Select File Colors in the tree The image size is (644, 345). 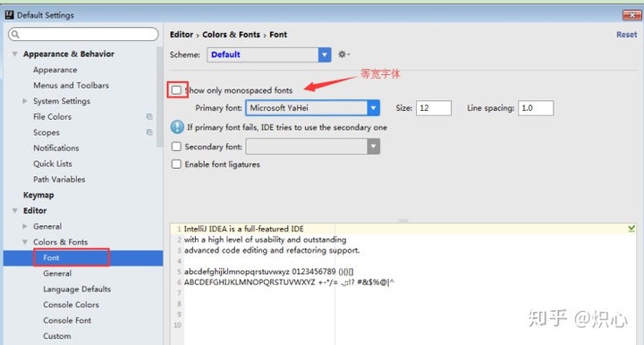tap(52, 116)
